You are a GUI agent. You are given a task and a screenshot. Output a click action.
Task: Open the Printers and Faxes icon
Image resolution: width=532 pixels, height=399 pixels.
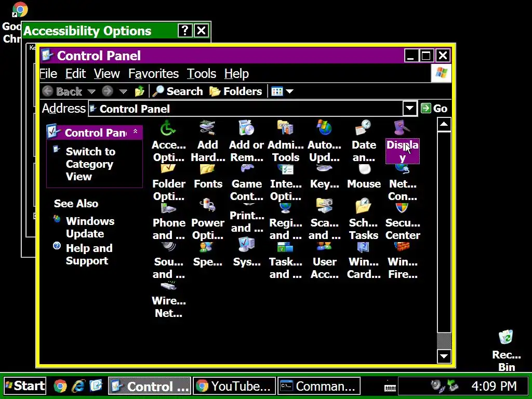[247, 219]
